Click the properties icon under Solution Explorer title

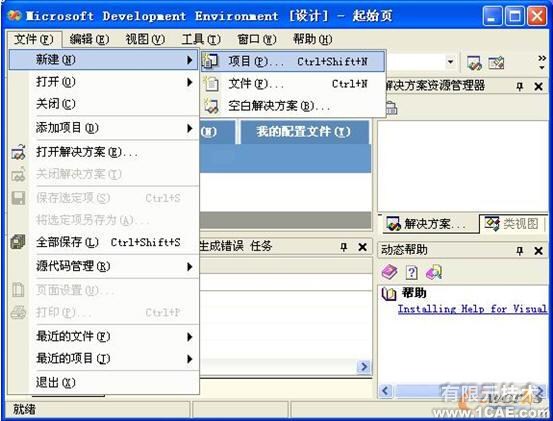[x=391, y=108]
